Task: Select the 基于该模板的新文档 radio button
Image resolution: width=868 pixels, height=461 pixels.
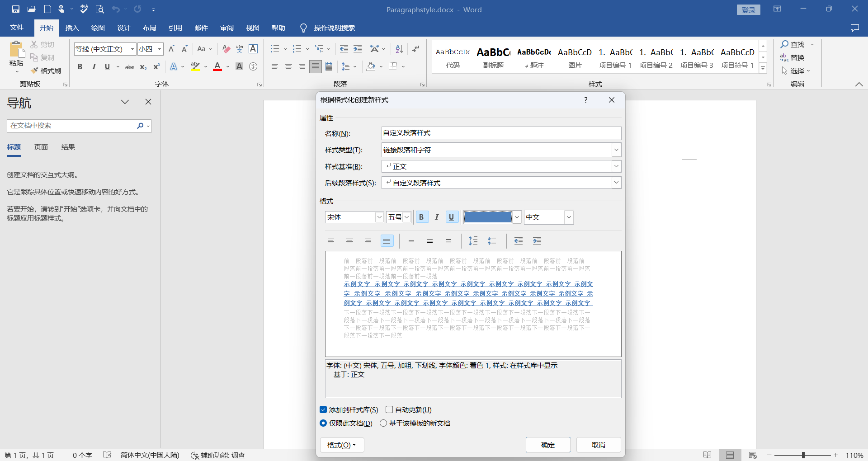Action: 383,423
